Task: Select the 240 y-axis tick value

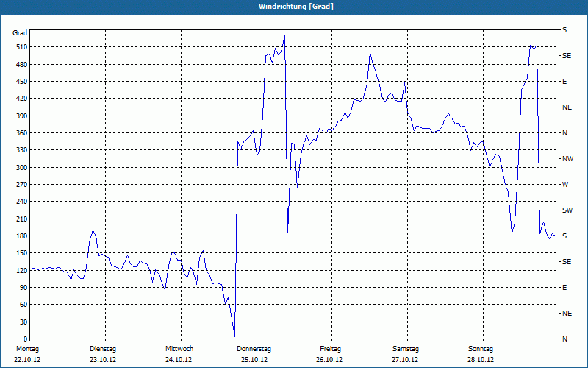Action: tap(21, 202)
